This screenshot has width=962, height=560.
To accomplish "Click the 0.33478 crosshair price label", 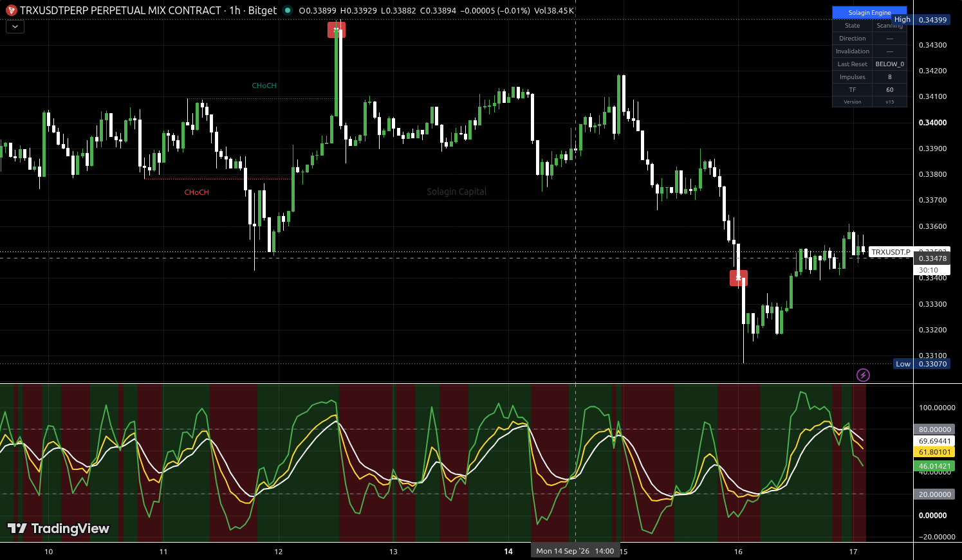I will click(932, 258).
